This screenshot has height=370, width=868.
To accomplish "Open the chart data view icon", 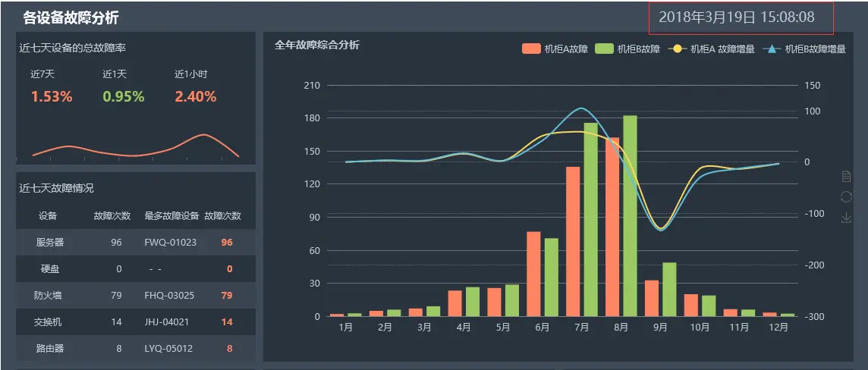I will tap(846, 177).
